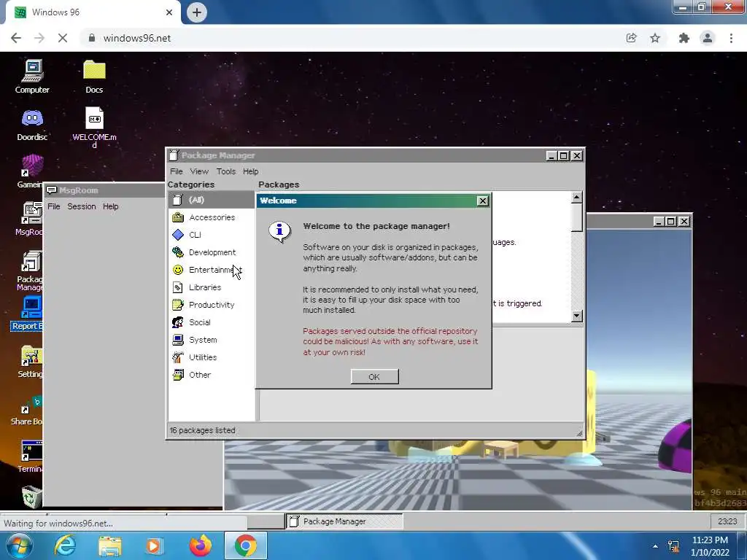Open the Package Manager View menu
This screenshot has height=560, width=747.
199,171
